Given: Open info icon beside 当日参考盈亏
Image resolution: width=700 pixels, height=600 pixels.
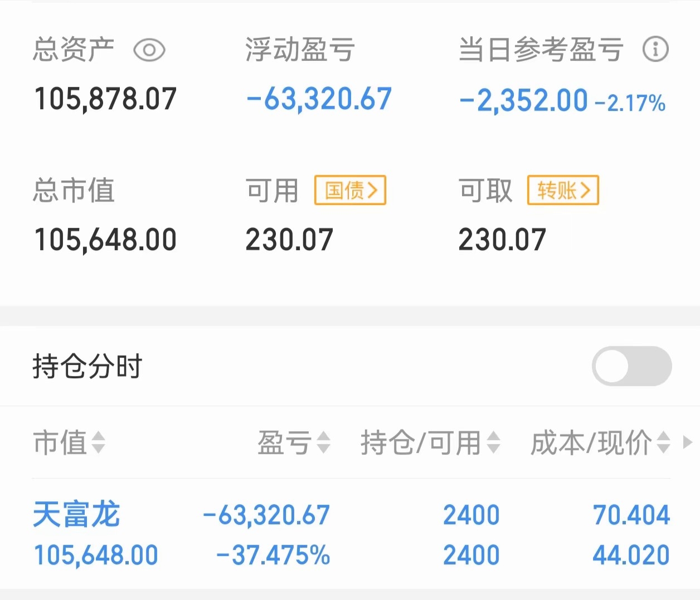Looking at the screenshot, I should 655,50.
